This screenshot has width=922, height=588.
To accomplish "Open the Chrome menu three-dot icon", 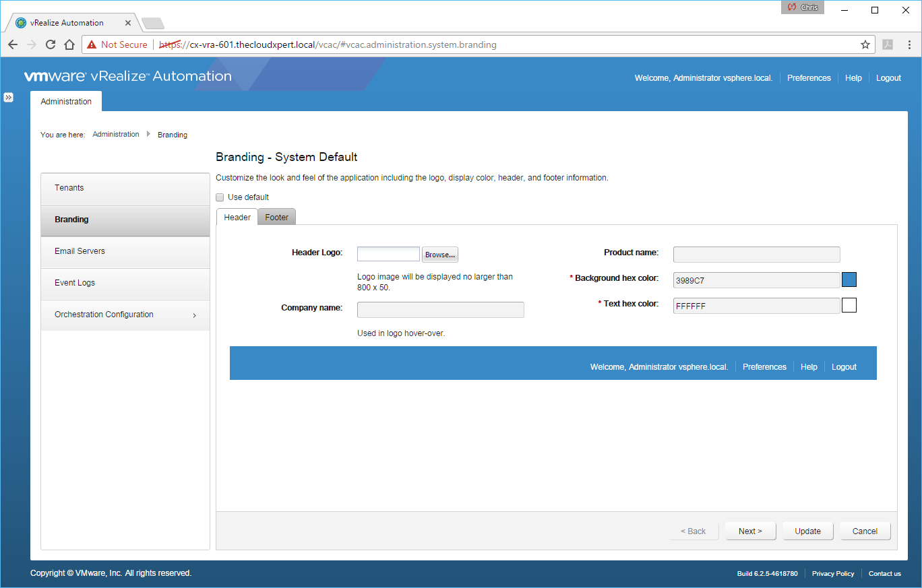I will coord(909,44).
